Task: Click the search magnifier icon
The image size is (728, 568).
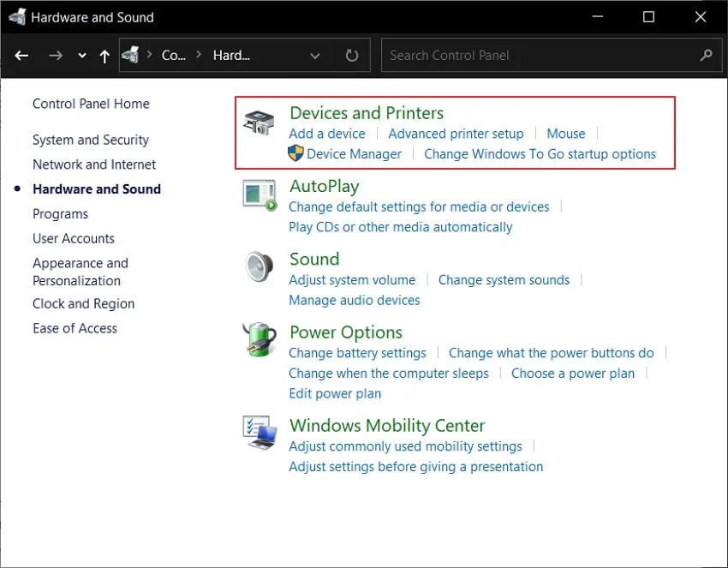Action: (707, 56)
